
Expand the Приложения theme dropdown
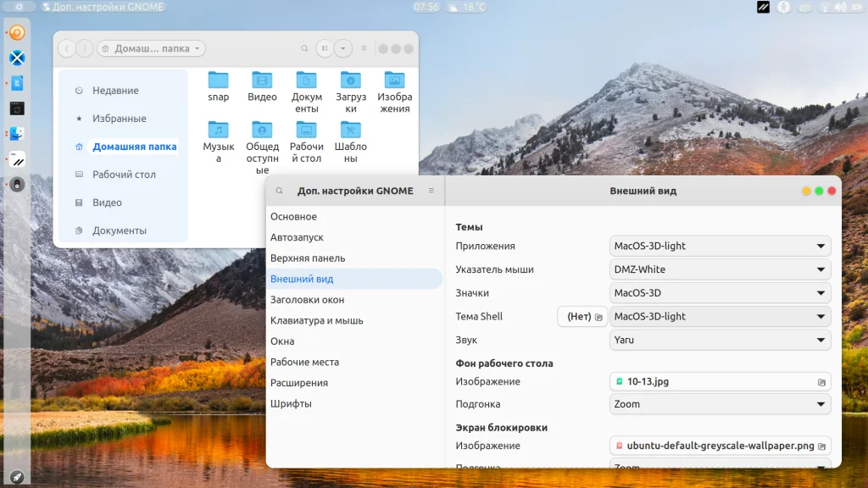tap(720, 247)
